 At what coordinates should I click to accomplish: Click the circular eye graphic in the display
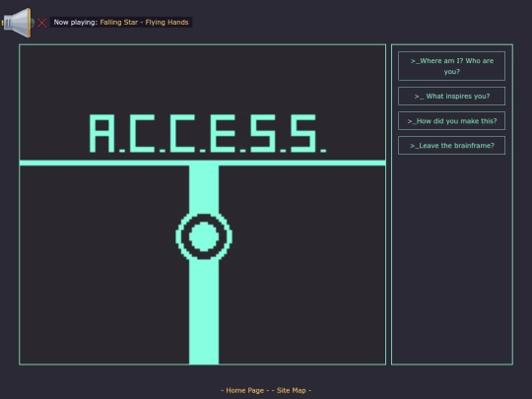pos(204,236)
